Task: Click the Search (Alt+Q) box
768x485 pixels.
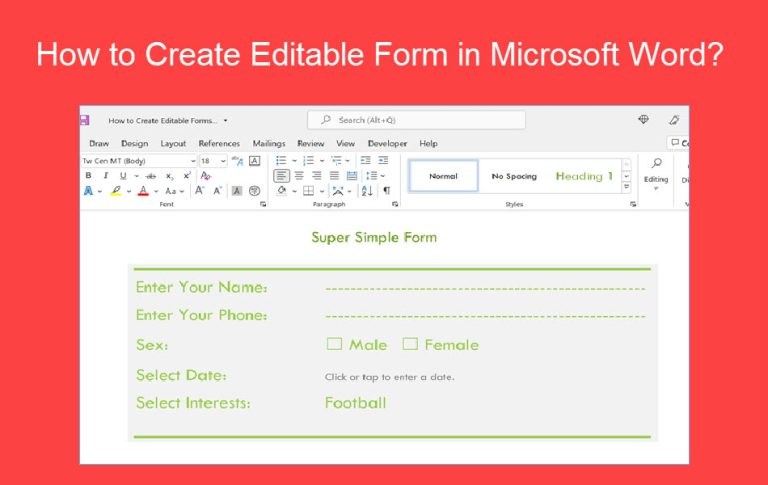Action: (416, 120)
